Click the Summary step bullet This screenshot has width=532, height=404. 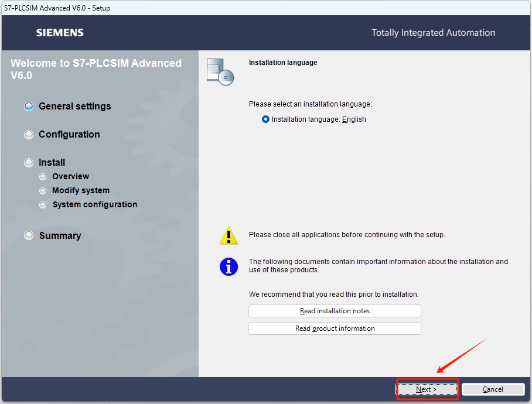[29, 236]
